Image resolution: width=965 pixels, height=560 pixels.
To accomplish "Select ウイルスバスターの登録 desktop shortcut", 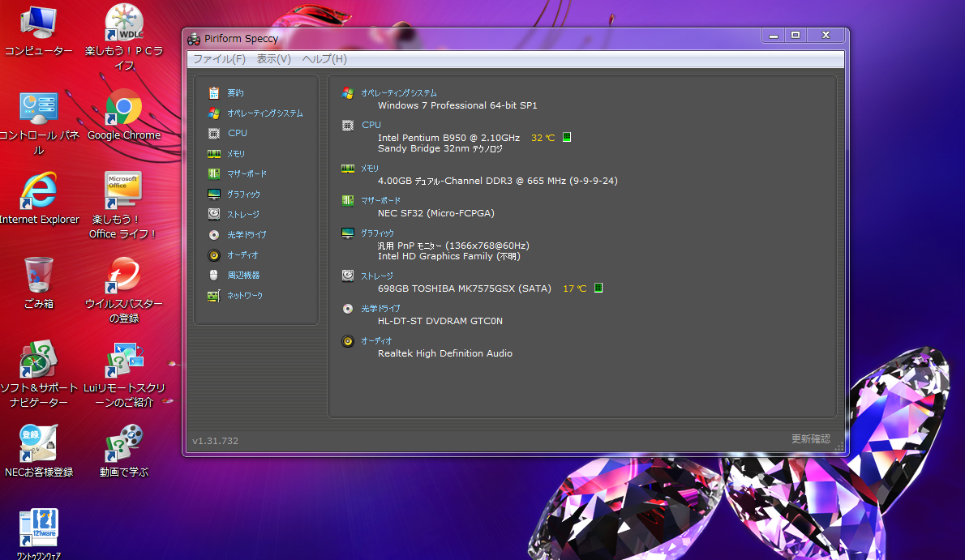I will click(x=124, y=290).
